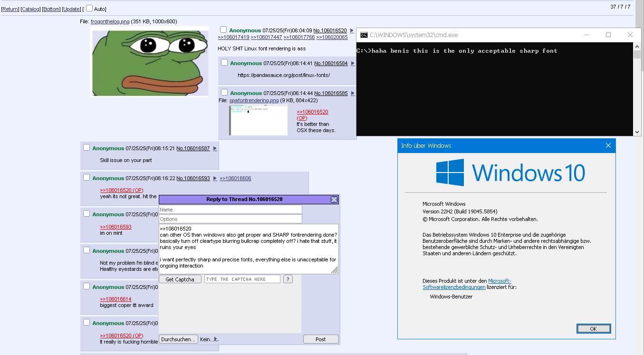Screen dimensions: 644x355
Task: Click 'Skill issue on your part' text
Action: pyautogui.click(x=126, y=160)
